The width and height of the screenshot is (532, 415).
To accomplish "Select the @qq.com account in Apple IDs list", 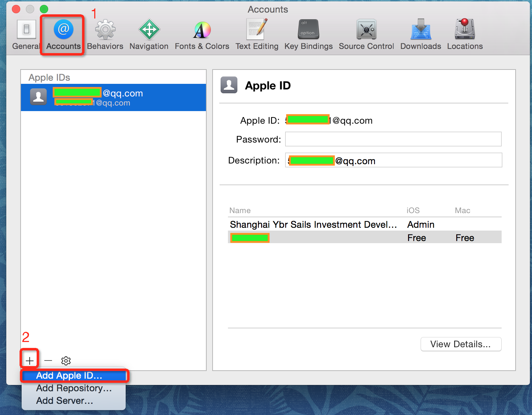I will pyautogui.click(x=113, y=97).
